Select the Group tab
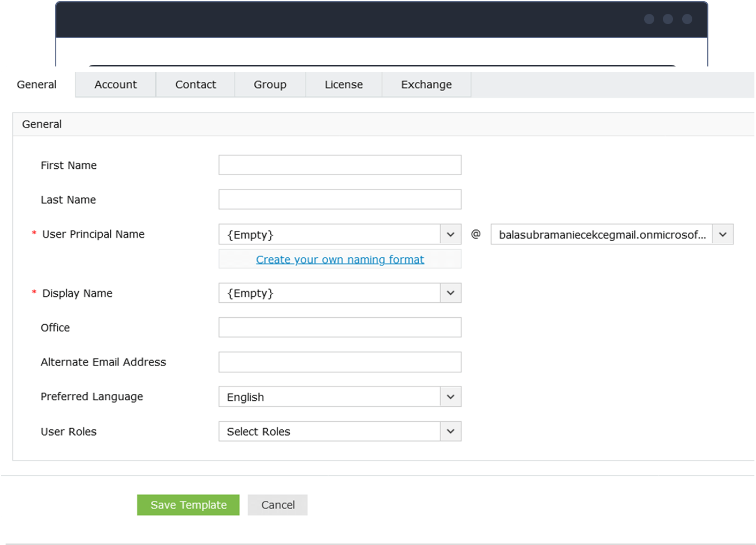This screenshot has width=756, height=545. (270, 84)
